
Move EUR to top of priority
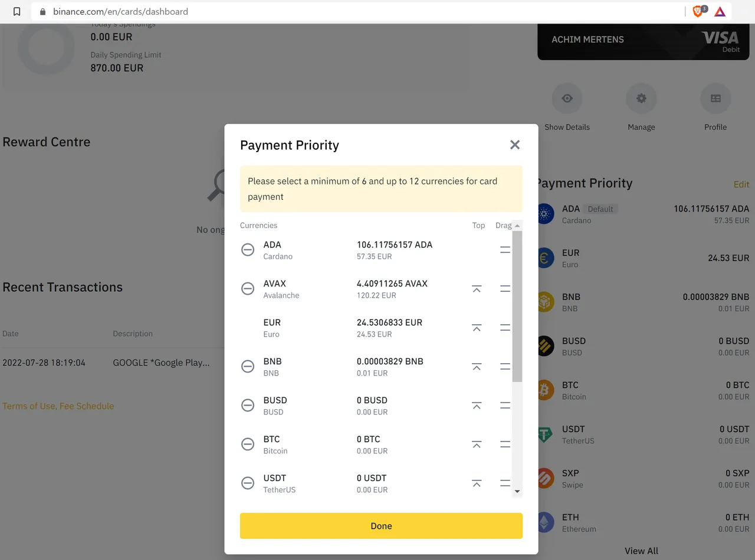pos(477,328)
